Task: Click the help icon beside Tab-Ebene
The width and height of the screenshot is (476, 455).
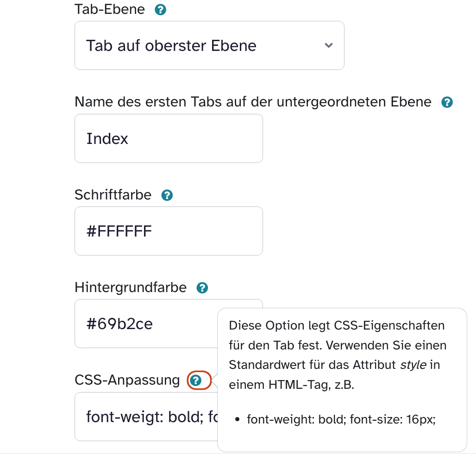Action: click(x=160, y=10)
